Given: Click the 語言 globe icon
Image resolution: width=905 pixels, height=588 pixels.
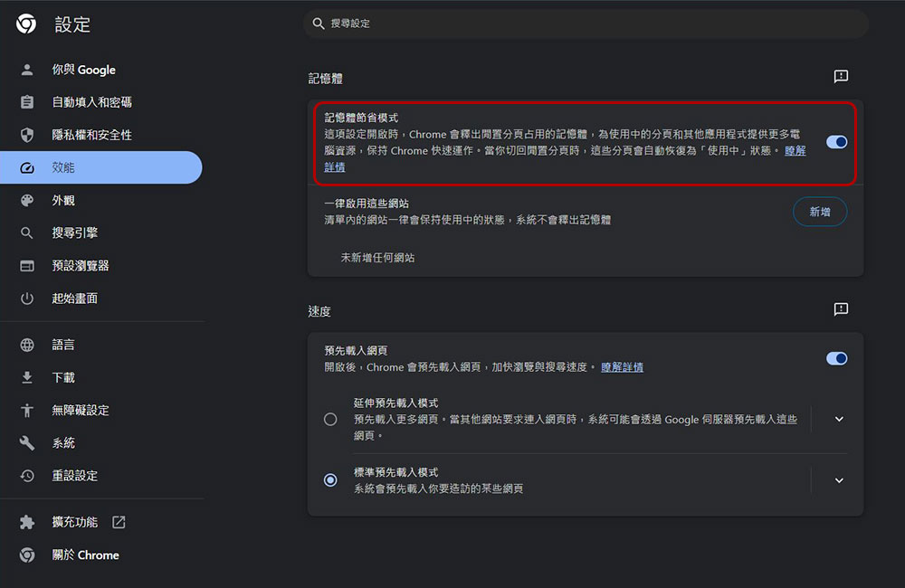Looking at the screenshot, I should 25,345.
